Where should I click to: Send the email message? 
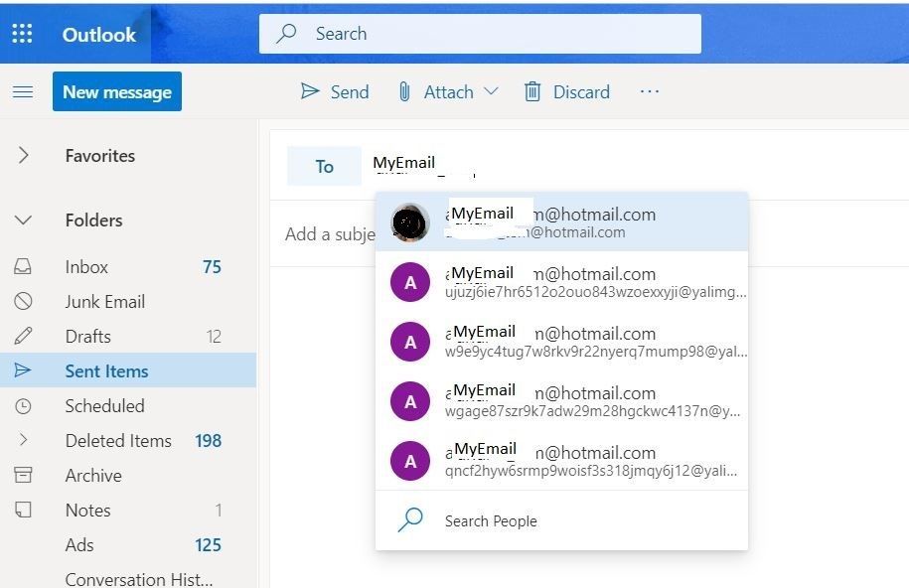335,91
